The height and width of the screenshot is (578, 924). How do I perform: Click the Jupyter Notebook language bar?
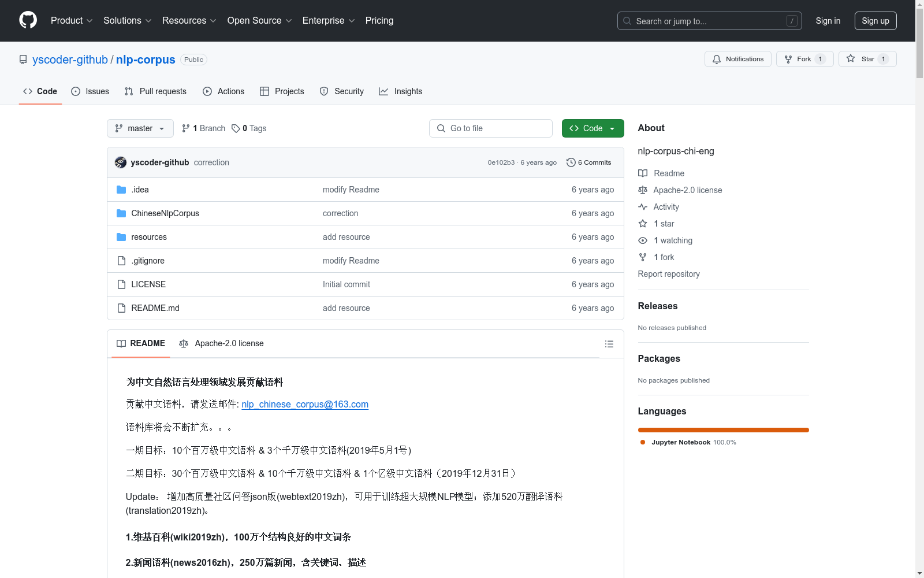click(724, 430)
